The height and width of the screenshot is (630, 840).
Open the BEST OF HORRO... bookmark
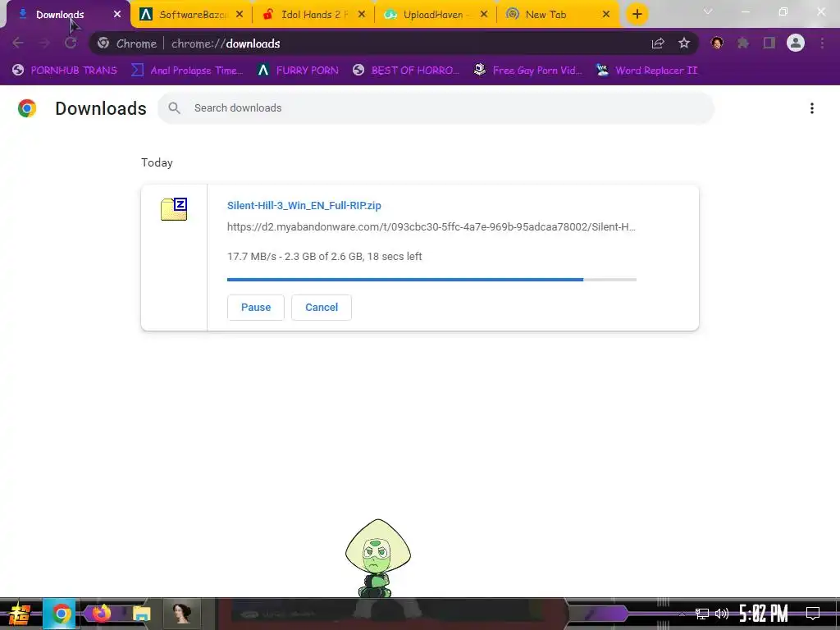click(x=406, y=71)
